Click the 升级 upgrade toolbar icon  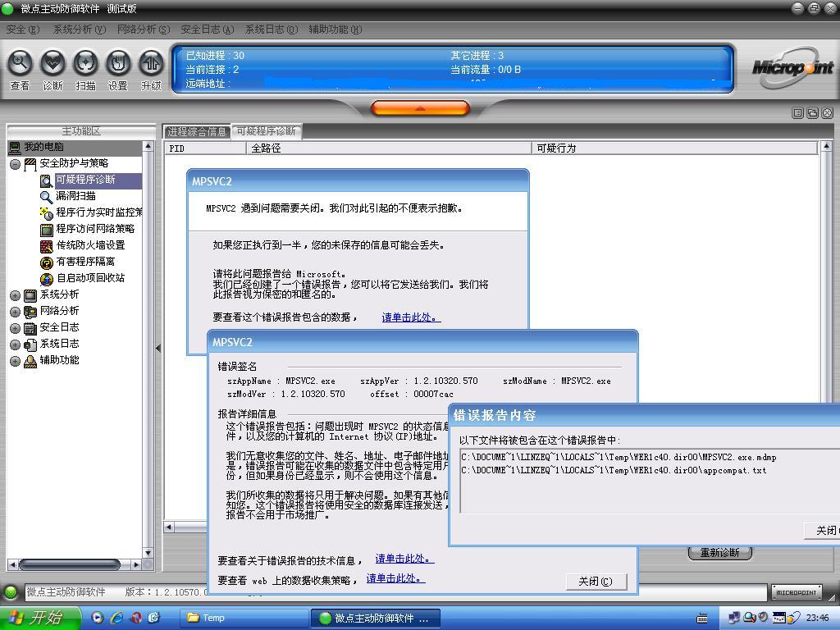click(151, 63)
